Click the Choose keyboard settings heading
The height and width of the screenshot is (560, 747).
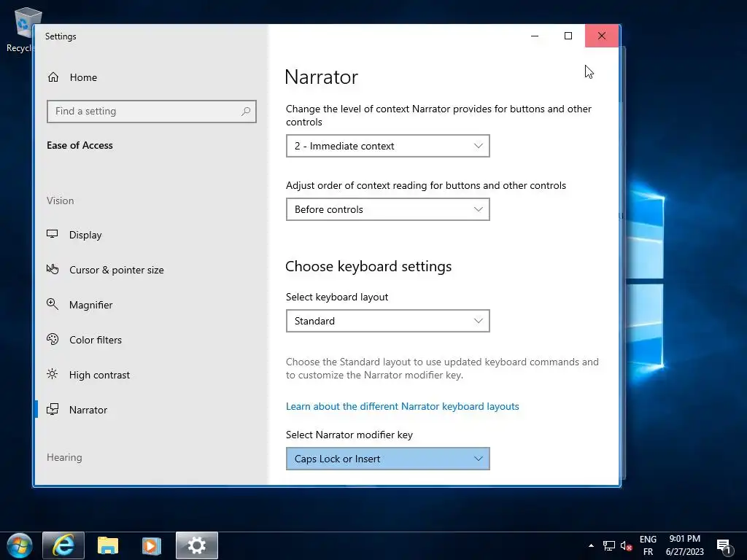(368, 266)
